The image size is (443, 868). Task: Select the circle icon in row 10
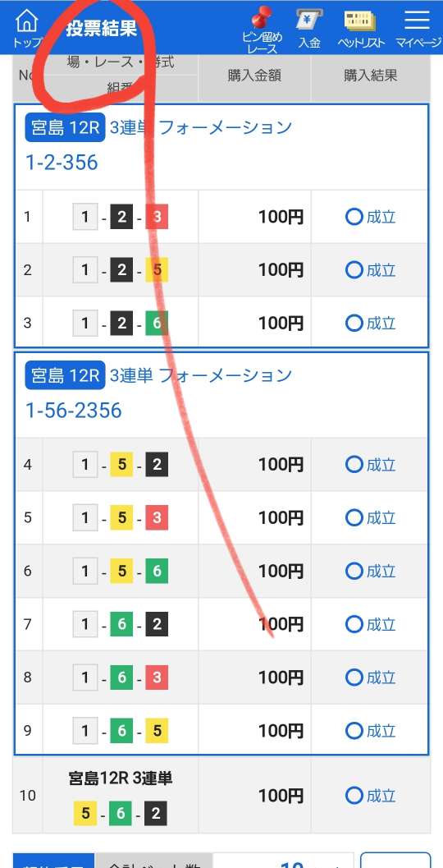tap(354, 796)
